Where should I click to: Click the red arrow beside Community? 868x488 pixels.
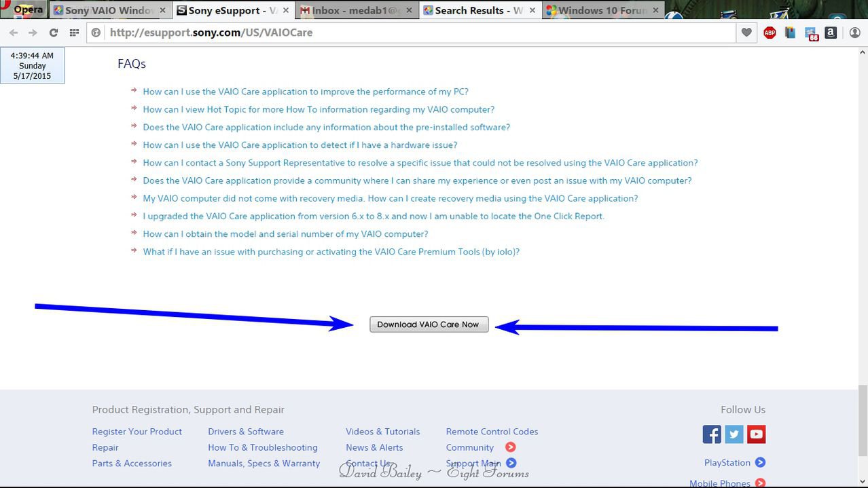pos(511,447)
